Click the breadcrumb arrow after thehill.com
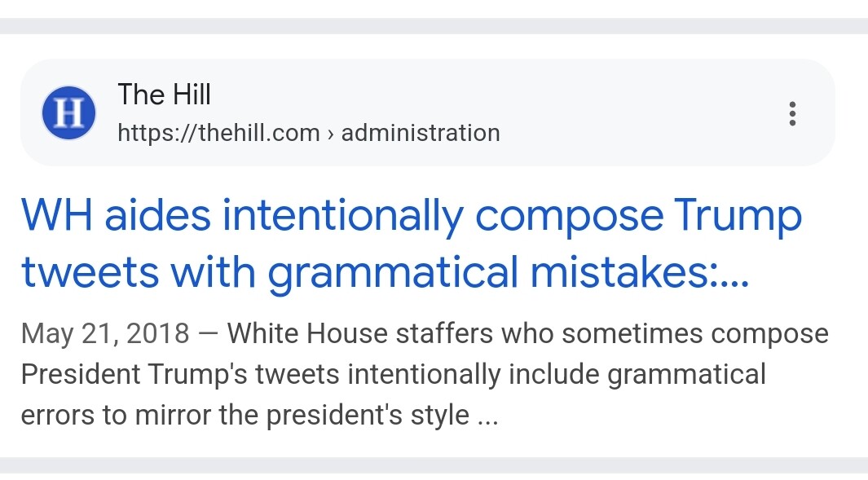 tap(330, 134)
